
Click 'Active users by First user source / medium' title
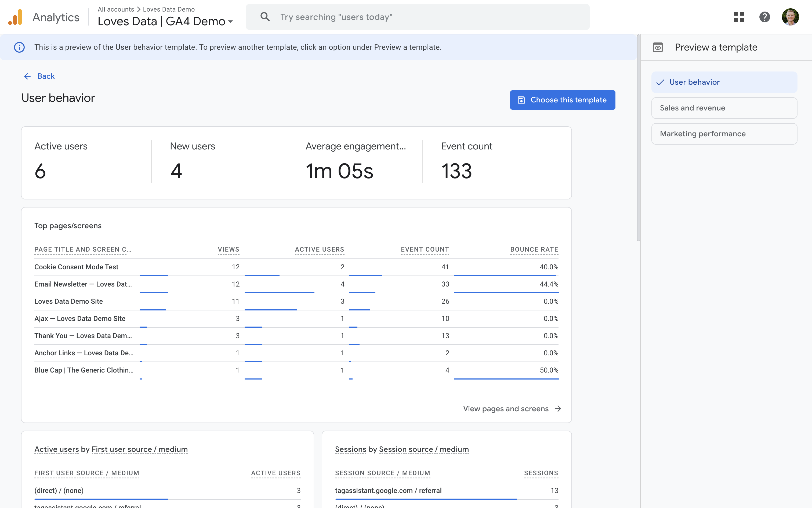coord(111,449)
